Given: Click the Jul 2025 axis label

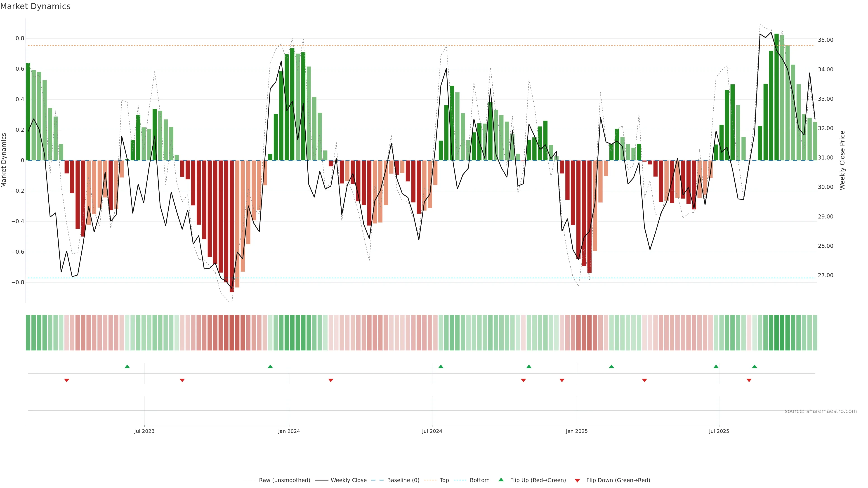Looking at the screenshot, I should coord(719,431).
